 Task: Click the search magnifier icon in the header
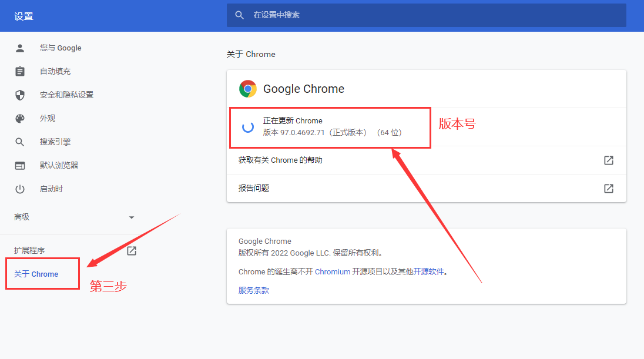240,15
